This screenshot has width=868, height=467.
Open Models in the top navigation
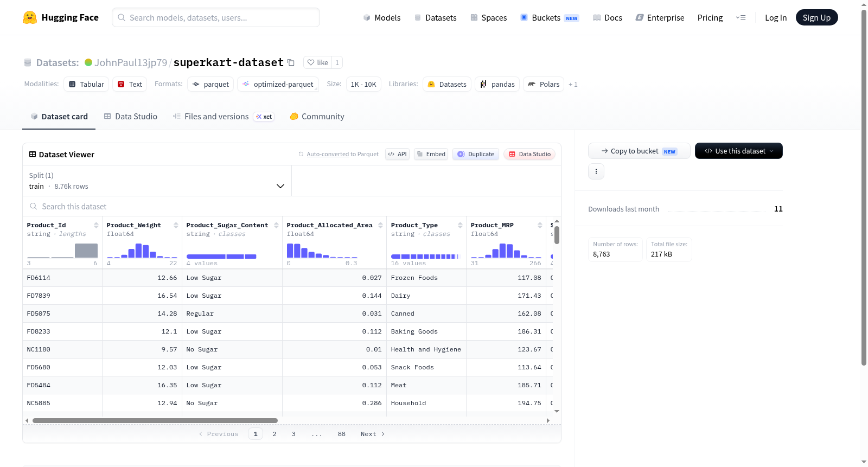pos(382,17)
